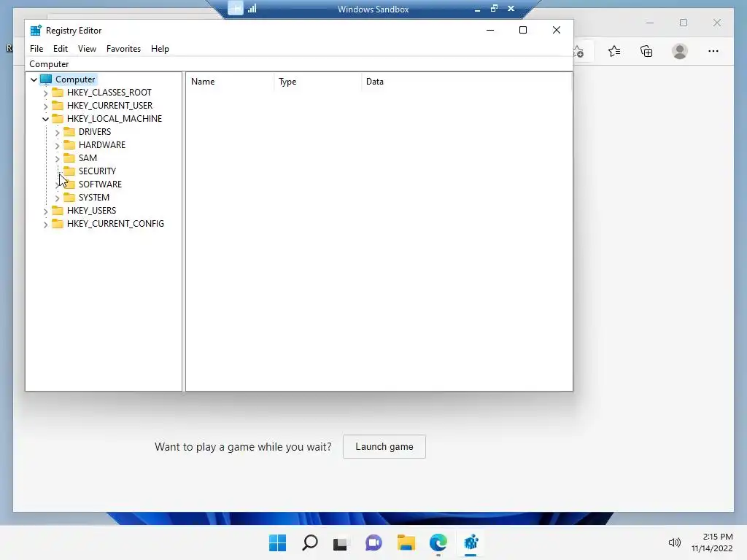Viewport: 747px width, 560px height.
Task: Click the Registry Editor address bar
Action: click(299, 64)
